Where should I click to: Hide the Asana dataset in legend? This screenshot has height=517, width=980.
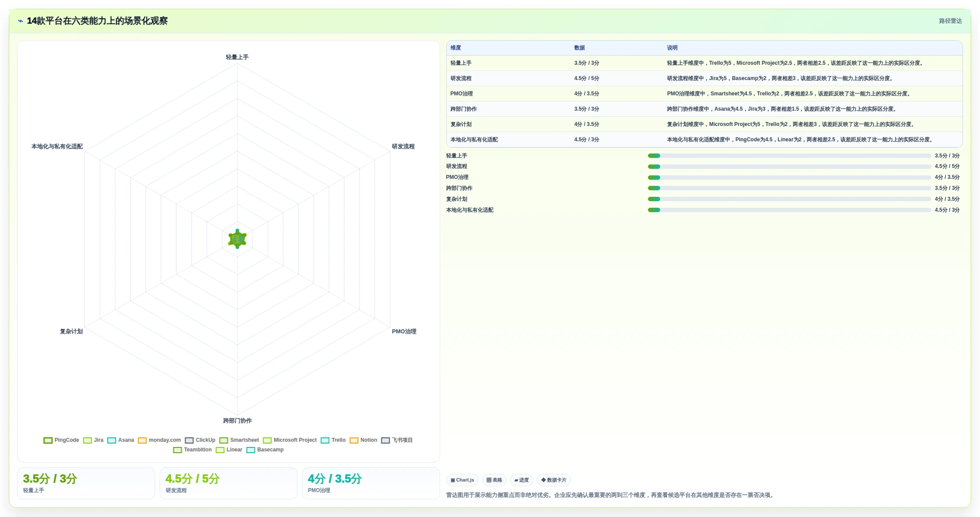[x=121, y=440]
